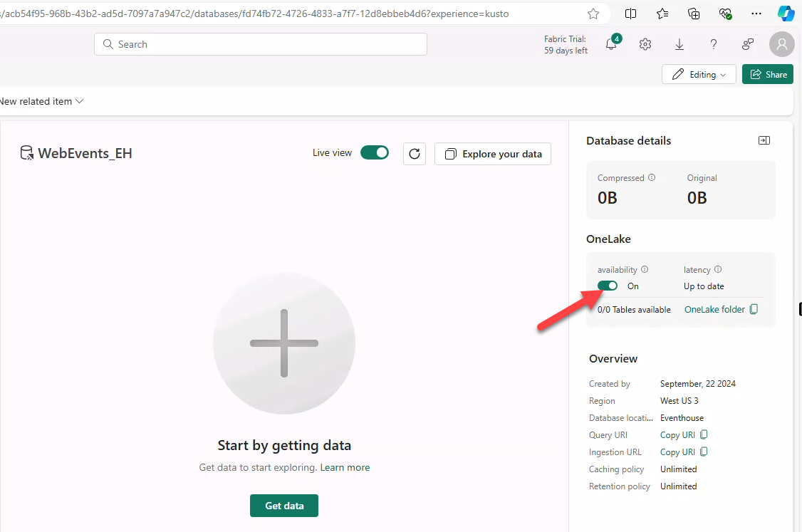Screen dimensions: 802x532
Task: Copy the Ingestion URL with the copy icon
Action: click(x=704, y=452)
